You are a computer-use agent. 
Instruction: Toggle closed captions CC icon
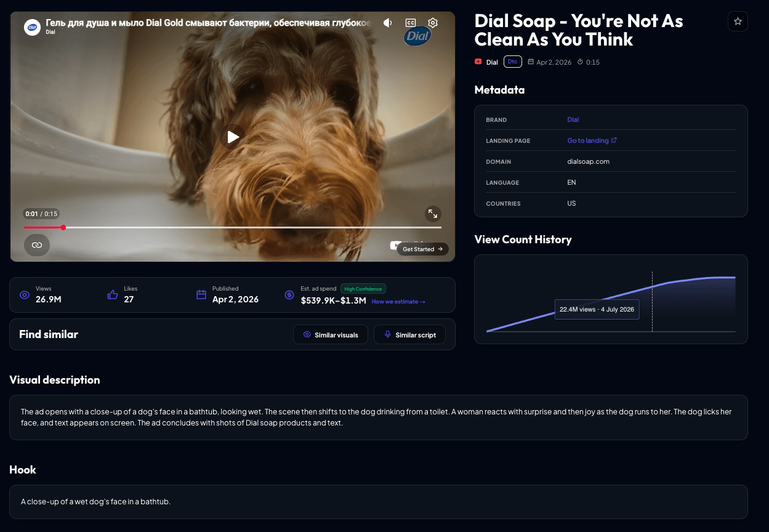tap(411, 23)
